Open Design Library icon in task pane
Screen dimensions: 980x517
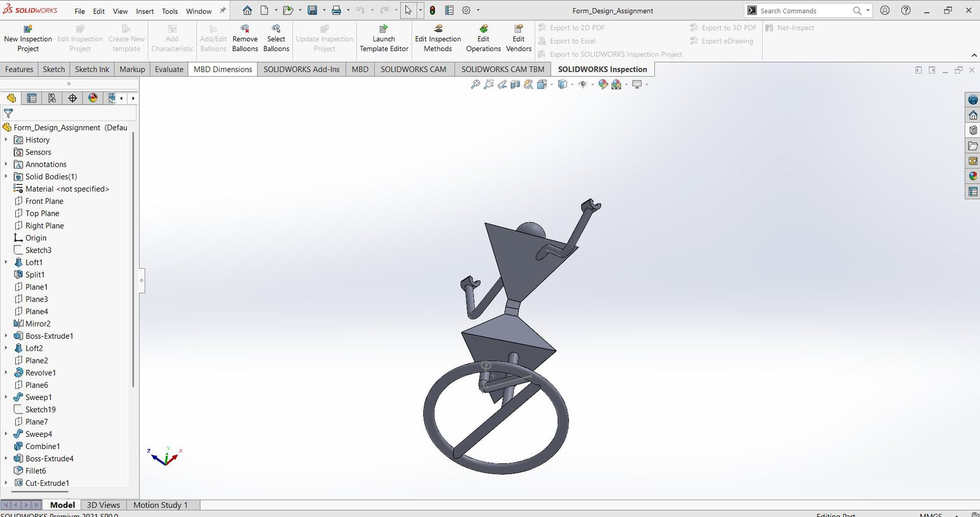click(973, 130)
